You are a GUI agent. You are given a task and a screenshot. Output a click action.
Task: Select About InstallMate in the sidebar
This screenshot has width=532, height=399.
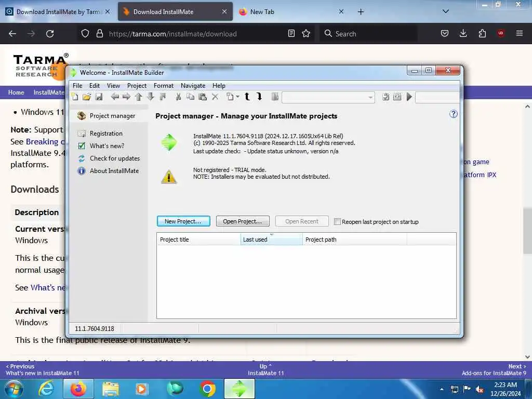tap(108, 171)
